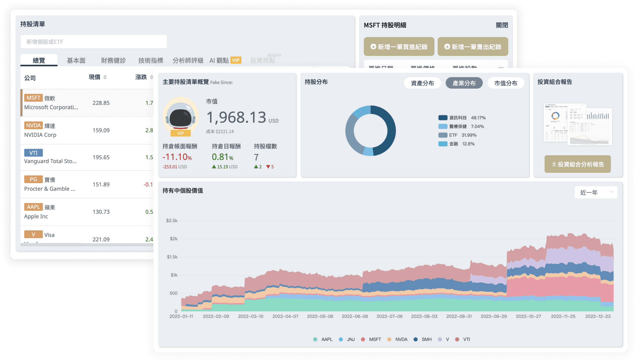Click the VIP badge next to AI 觀點
Viewport: 638px width, 364px height.
point(236,60)
